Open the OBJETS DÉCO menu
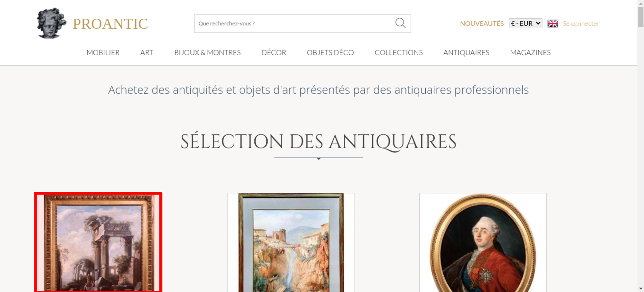 330,52
